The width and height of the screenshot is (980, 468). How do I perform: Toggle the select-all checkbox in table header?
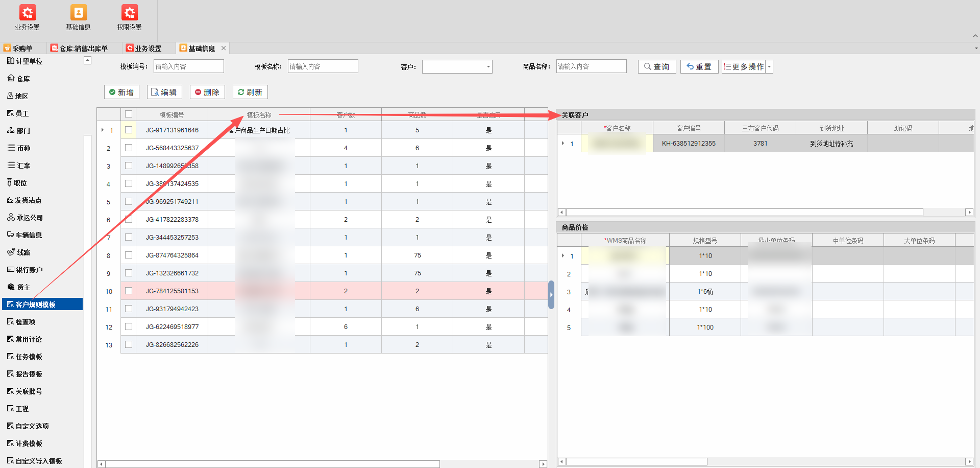[129, 114]
